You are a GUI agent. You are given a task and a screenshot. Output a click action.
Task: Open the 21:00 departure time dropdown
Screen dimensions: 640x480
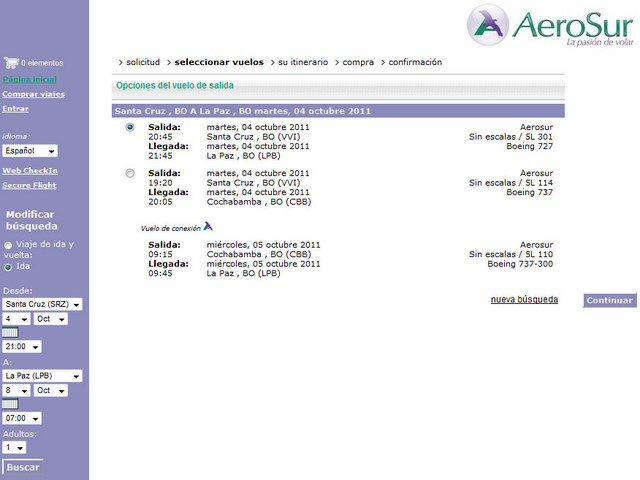pos(22,347)
